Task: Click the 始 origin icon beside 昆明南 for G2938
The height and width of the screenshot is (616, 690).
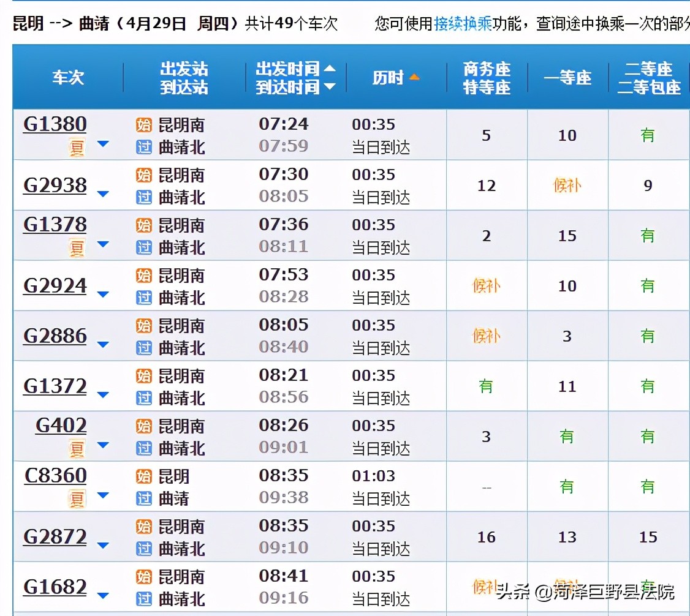Action: point(143,176)
